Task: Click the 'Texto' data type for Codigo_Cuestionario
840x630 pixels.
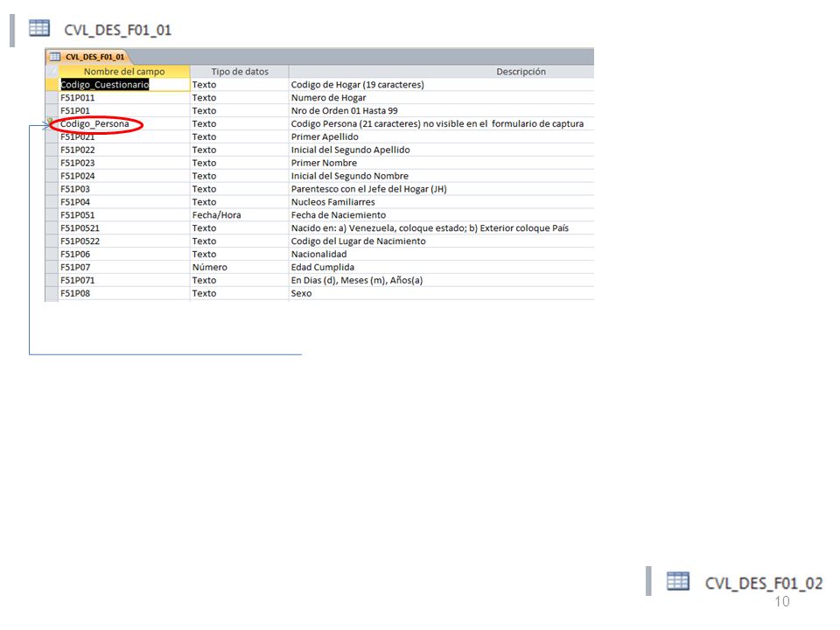Action: click(204, 85)
